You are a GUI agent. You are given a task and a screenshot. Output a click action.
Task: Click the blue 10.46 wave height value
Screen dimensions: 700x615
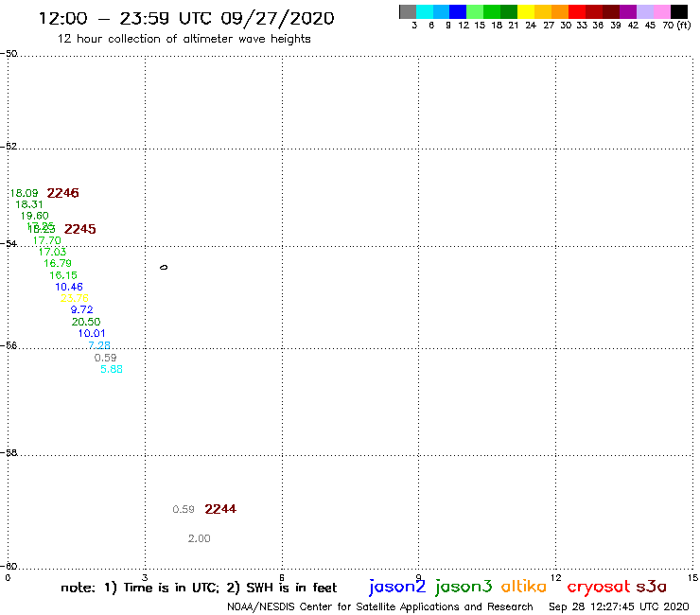69,288
